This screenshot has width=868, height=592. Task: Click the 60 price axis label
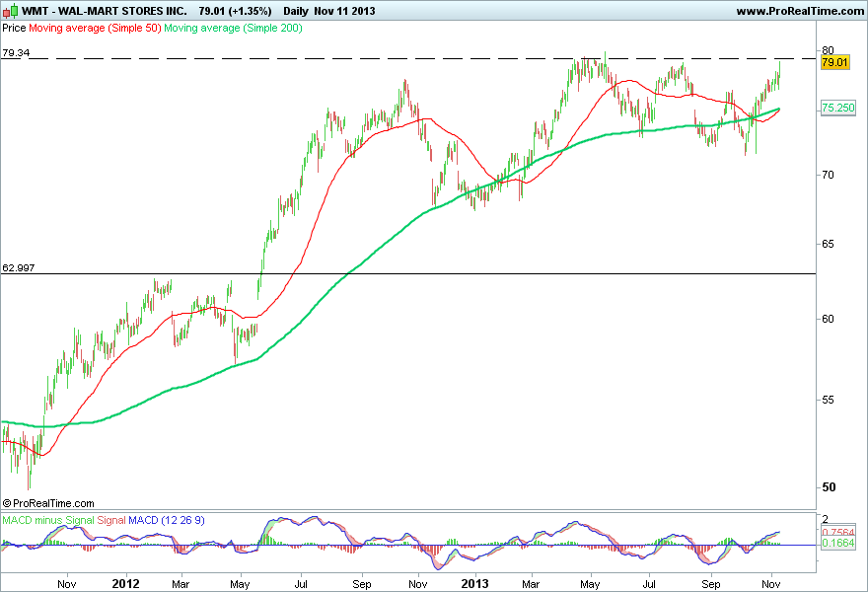tap(829, 319)
